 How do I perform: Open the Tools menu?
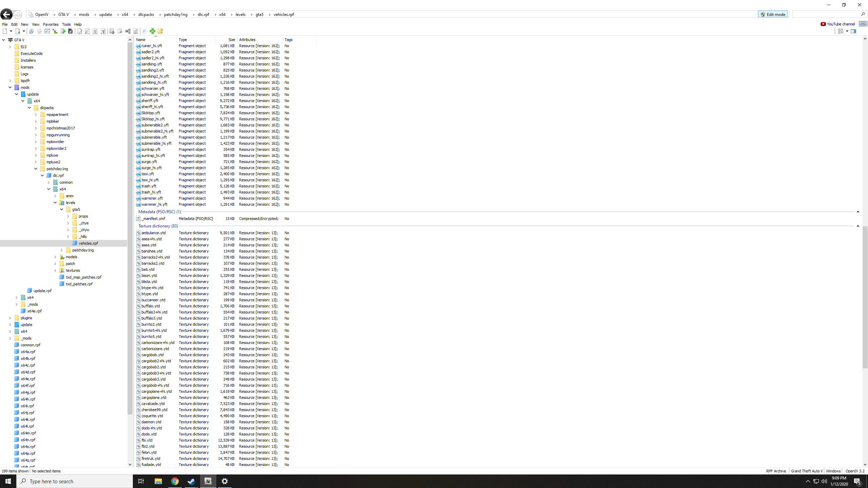click(66, 24)
